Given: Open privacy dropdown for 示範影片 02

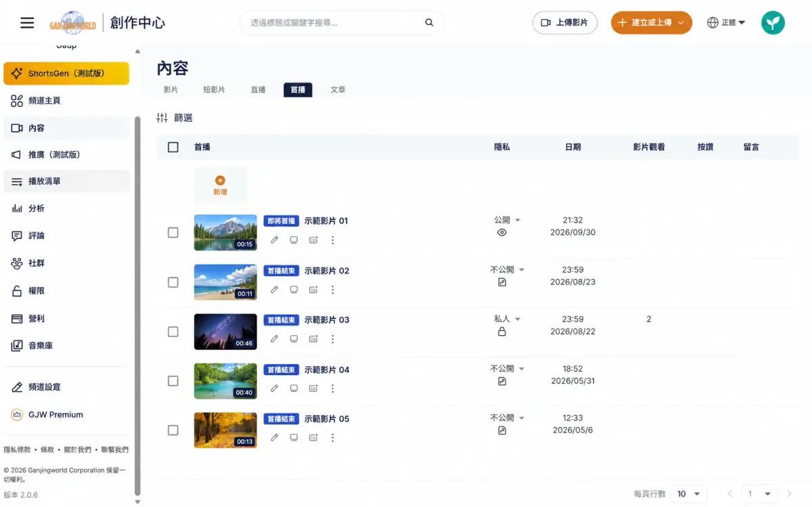Looking at the screenshot, I should tap(507, 269).
